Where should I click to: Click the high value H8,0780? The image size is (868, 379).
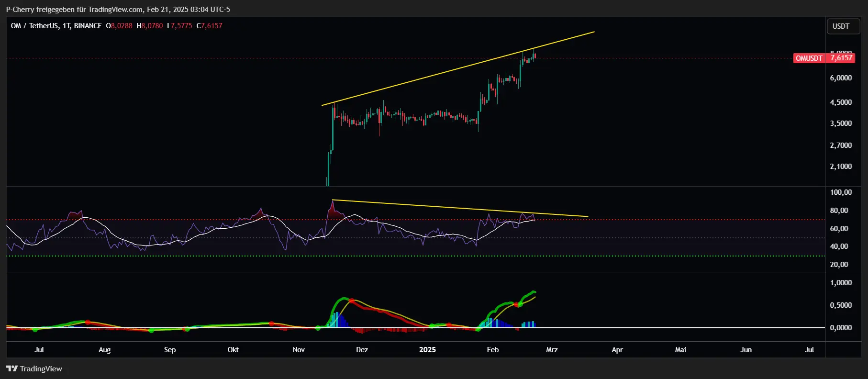(149, 26)
